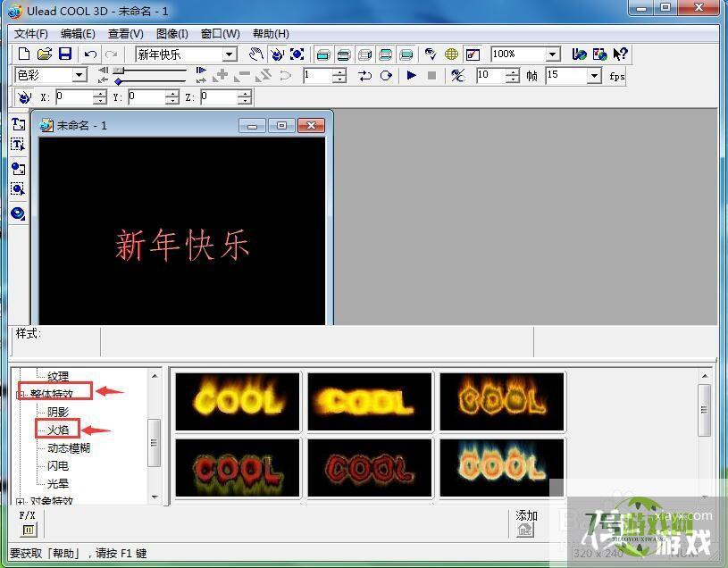
Task: Toggle the third face display icon
Action: pos(365,54)
